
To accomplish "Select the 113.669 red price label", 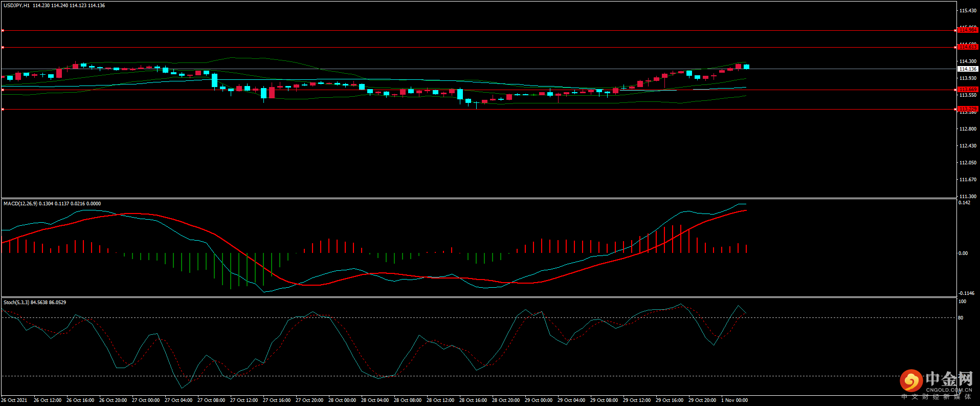I will coord(967,90).
